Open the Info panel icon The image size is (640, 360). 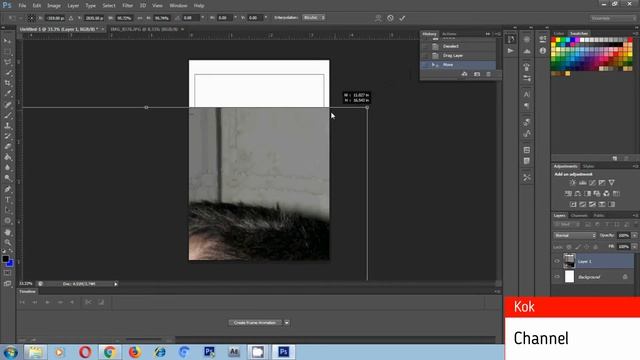[x=542, y=51]
